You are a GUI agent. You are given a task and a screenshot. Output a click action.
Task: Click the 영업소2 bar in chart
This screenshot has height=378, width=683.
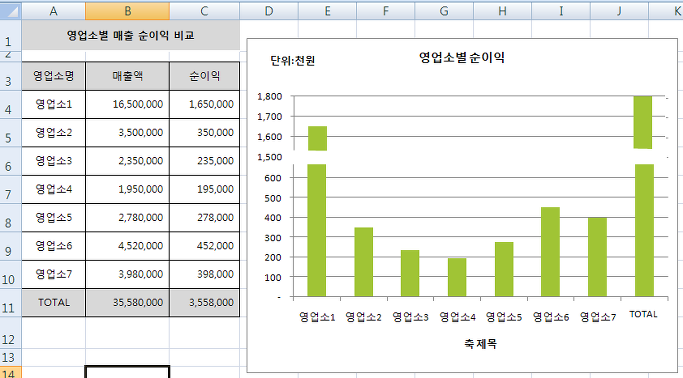pos(364,262)
